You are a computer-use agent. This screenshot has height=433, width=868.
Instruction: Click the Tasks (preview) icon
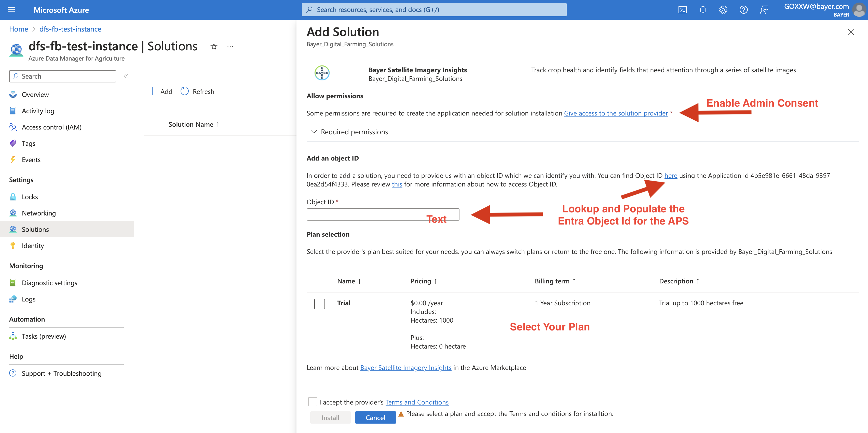(x=13, y=336)
